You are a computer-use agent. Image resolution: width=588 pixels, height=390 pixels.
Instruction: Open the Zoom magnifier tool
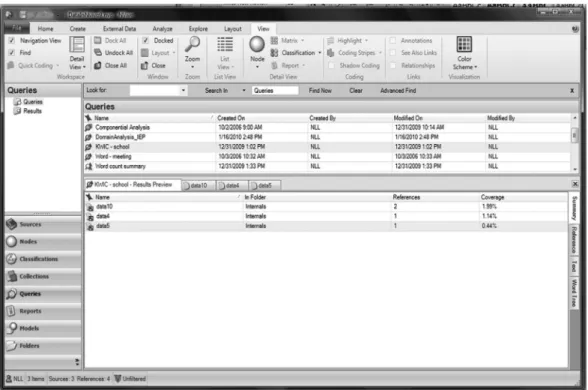pos(192,44)
